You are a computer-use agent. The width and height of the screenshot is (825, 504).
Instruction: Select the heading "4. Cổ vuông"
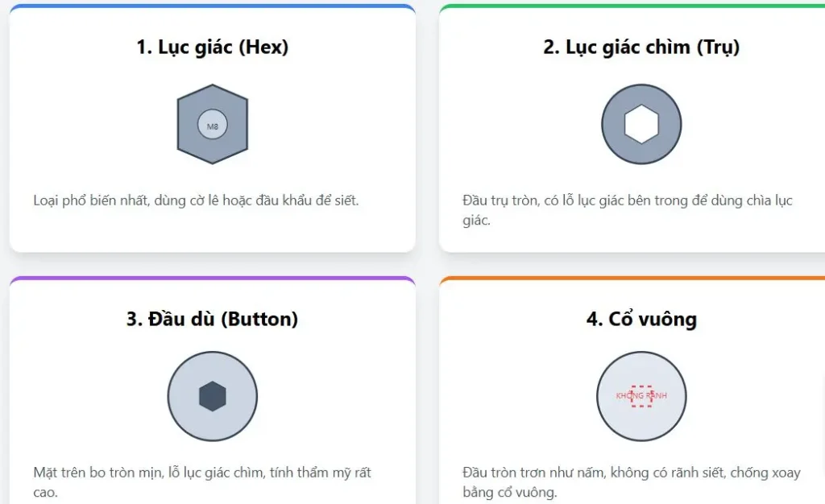(641, 319)
